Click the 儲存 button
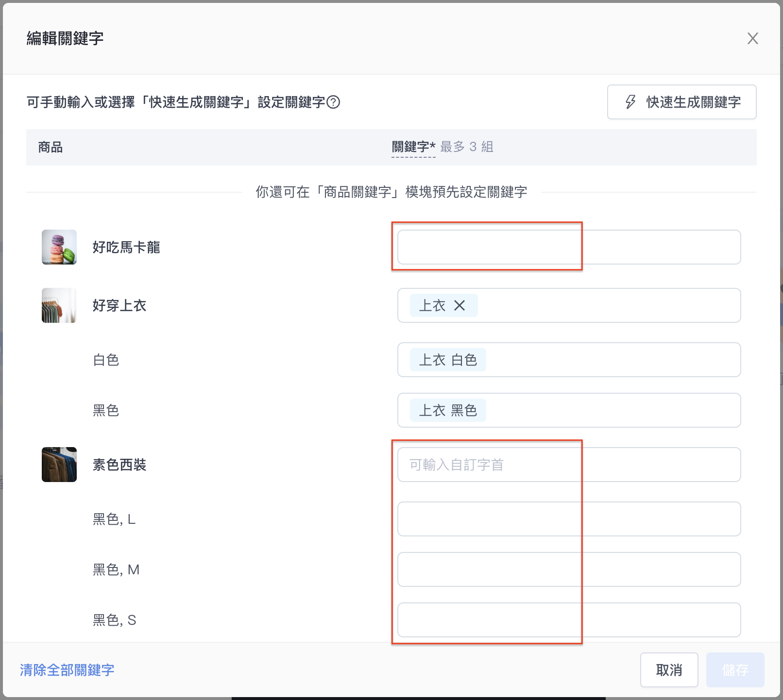 tap(735, 670)
